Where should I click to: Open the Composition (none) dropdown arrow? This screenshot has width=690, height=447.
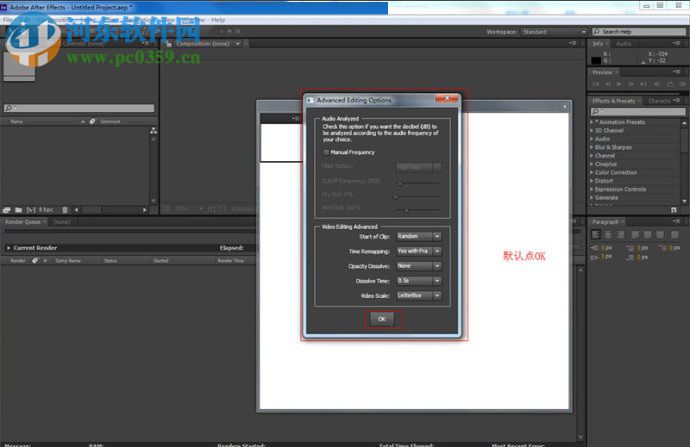coord(238,44)
